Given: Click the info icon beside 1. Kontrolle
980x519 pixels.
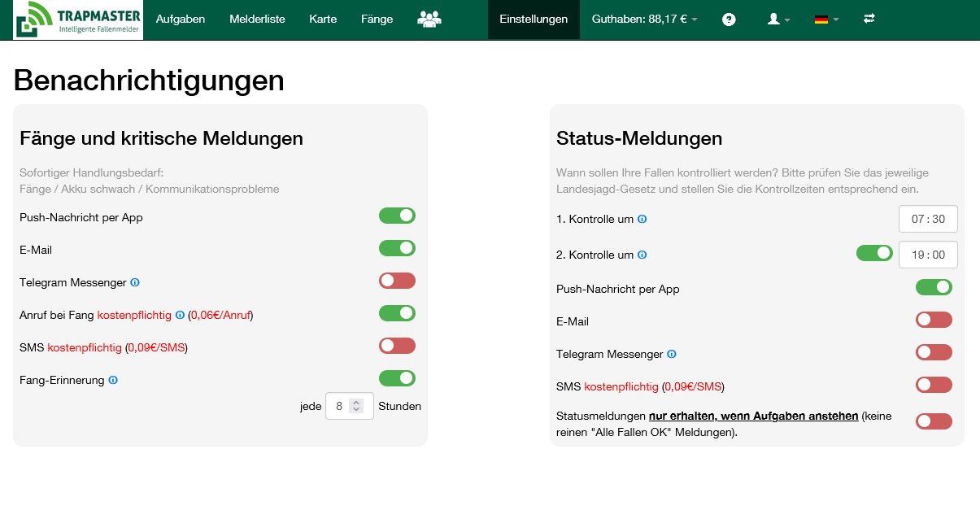Looking at the screenshot, I should (x=642, y=219).
